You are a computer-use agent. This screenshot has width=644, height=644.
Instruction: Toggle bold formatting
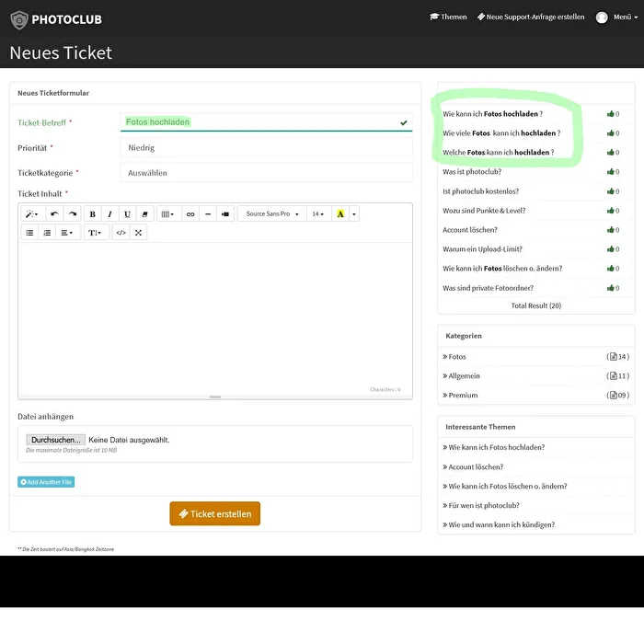click(x=92, y=214)
